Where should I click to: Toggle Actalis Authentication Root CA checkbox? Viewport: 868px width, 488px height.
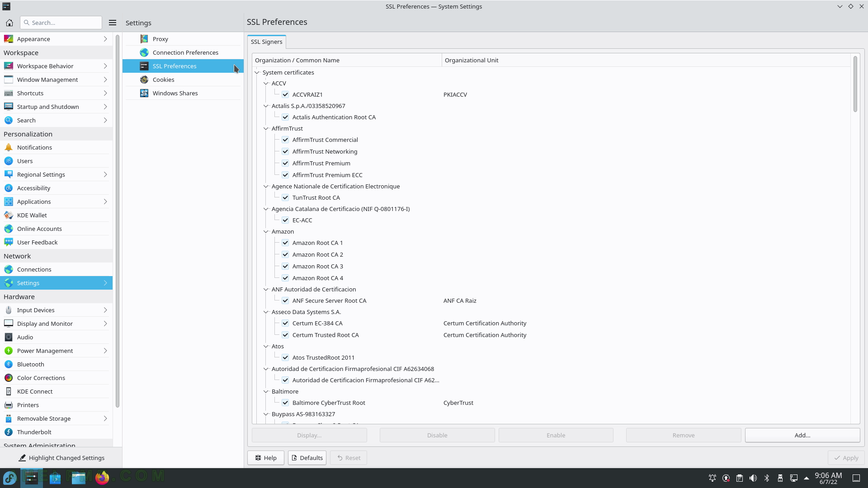pos(285,117)
